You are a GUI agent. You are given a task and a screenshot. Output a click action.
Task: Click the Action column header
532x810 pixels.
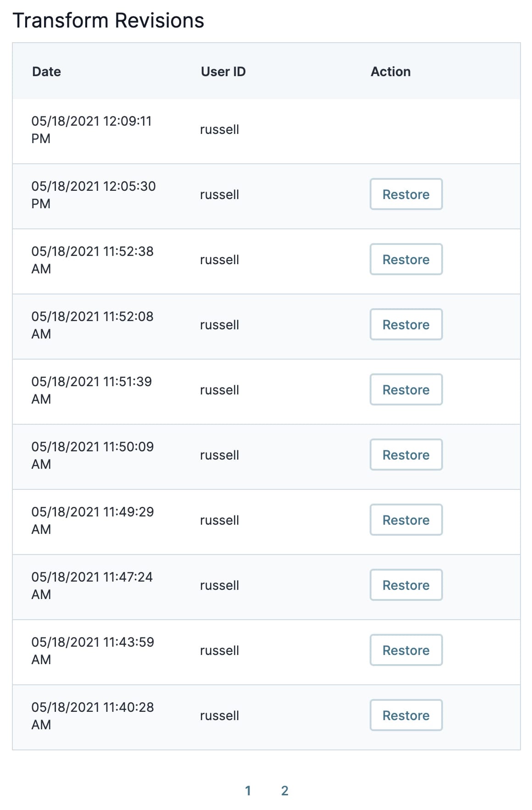tap(391, 72)
